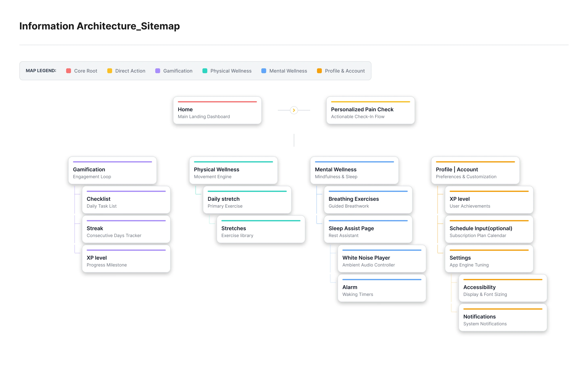Click the Gamification legend text
Viewport: 588px width, 387px height.
click(x=178, y=71)
